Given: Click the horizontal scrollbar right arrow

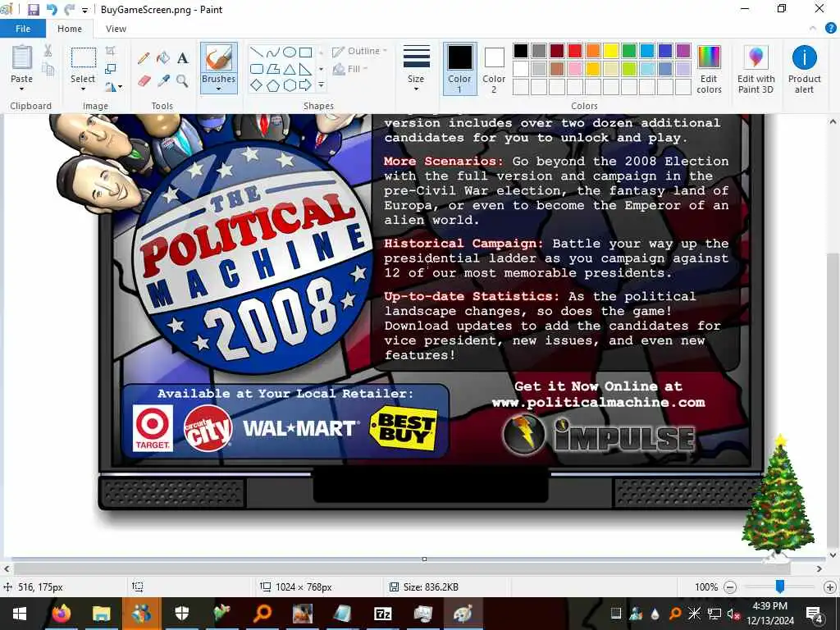Looking at the screenshot, I should click(819, 569).
